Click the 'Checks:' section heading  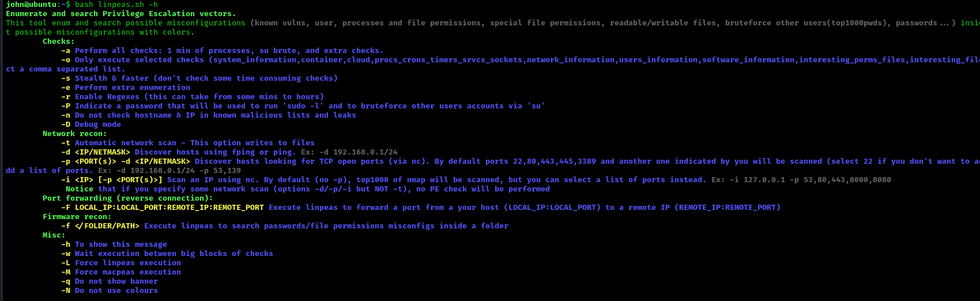tap(58, 42)
